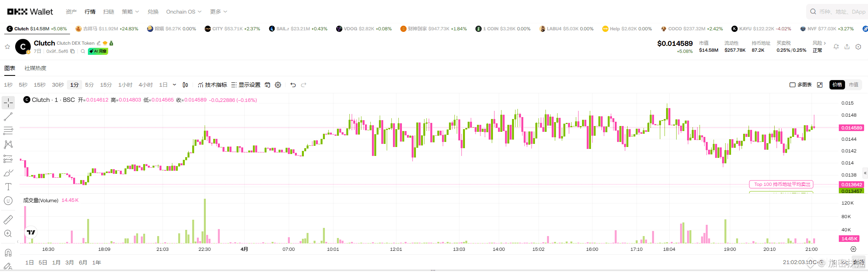Image resolution: width=868 pixels, height=273 pixels.
Task: Add Clutch to favorites with star
Action: tap(7, 47)
